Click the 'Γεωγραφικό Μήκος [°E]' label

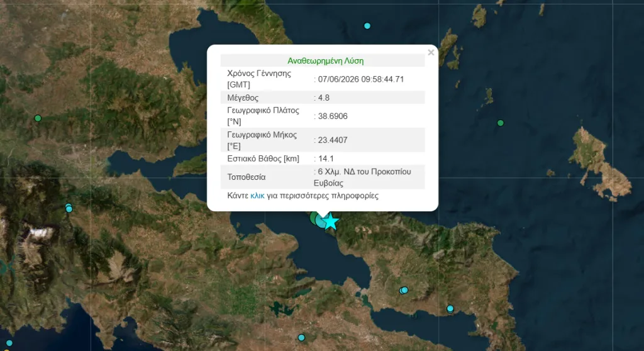pyautogui.click(x=262, y=140)
